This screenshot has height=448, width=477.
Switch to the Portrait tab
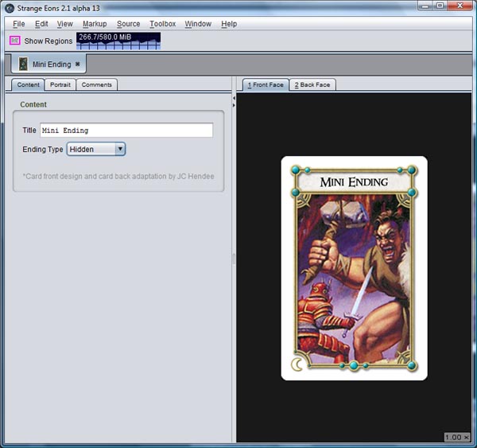pos(60,84)
